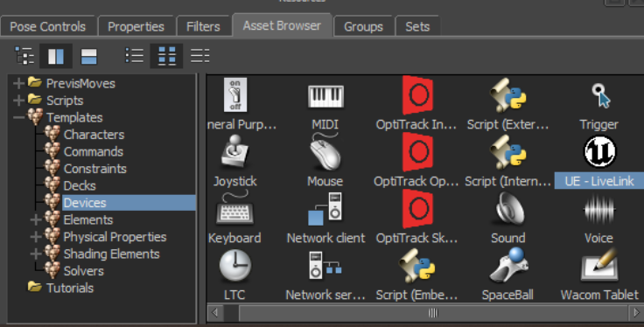This screenshot has height=327, width=644.
Task: Open the Tutorials folder in tree
Action: (70, 288)
